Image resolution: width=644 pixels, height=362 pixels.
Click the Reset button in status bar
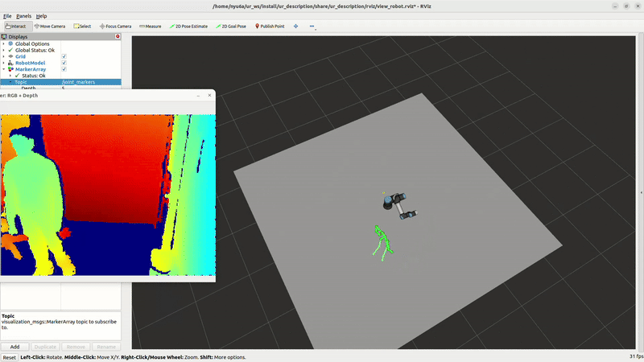coord(9,357)
